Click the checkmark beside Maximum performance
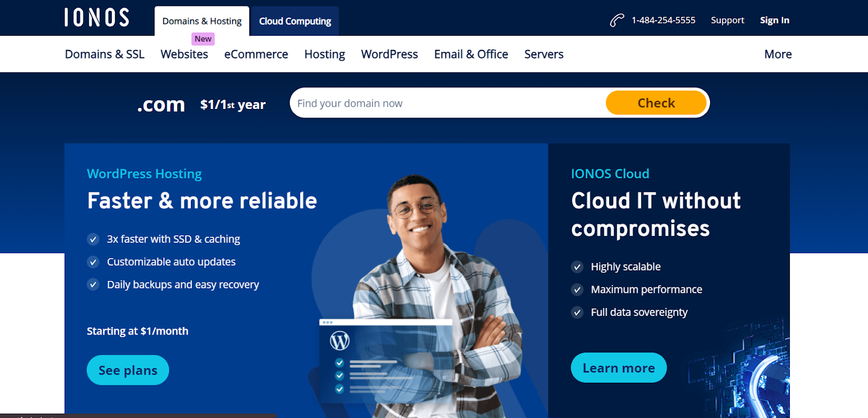This screenshot has width=868, height=418. click(577, 290)
